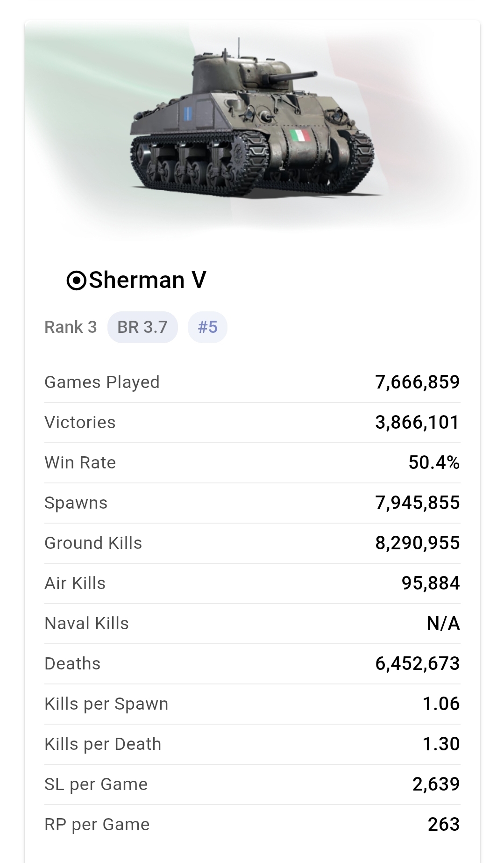Select the SL per Game value

click(x=436, y=784)
